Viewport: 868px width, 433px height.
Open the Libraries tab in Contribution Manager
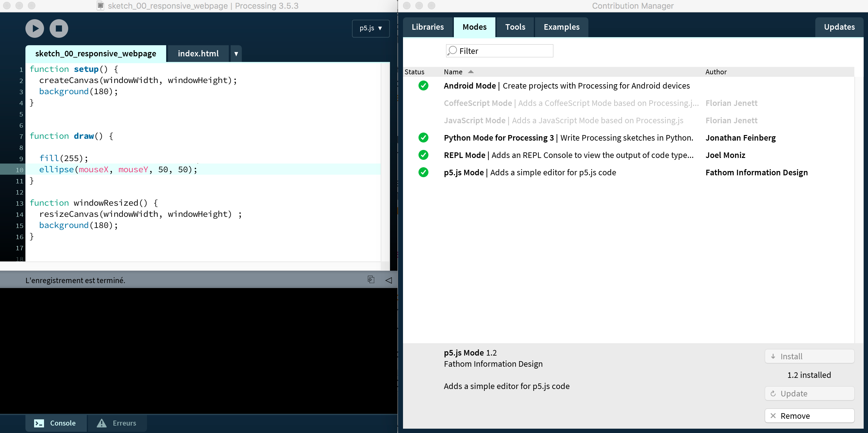(427, 27)
